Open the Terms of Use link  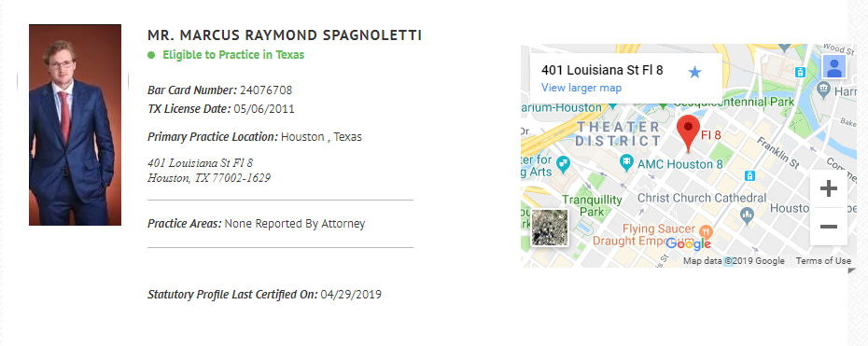coord(823,261)
